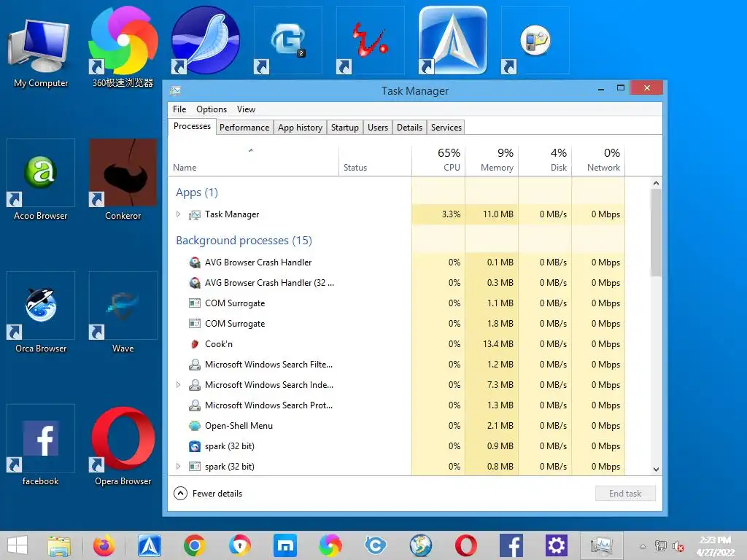This screenshot has width=747, height=560.
Task: Sort processes by Network column
Action: tap(598, 160)
